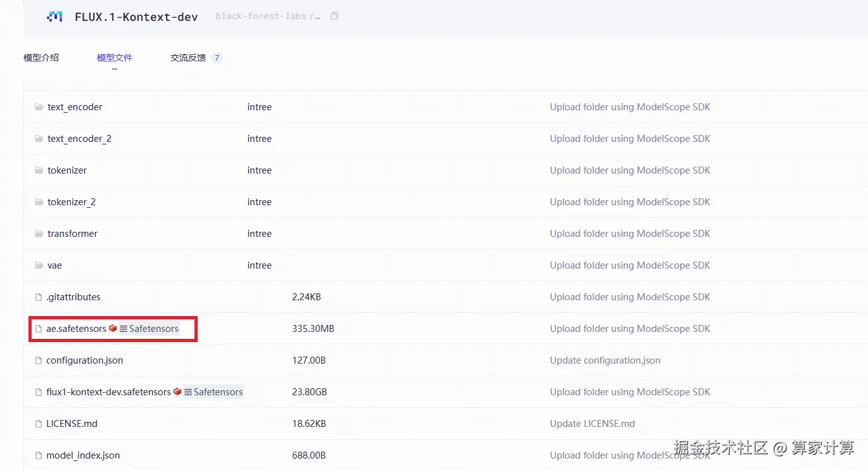
Task: Click the Update LICENSE.md commit message
Action: pos(592,424)
